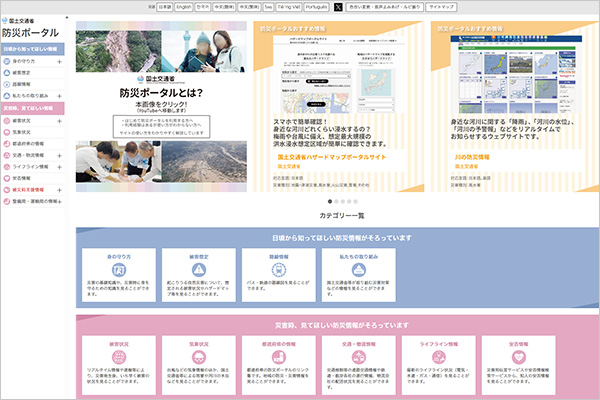Open the 気象状況 sidebar link text

point(21,132)
